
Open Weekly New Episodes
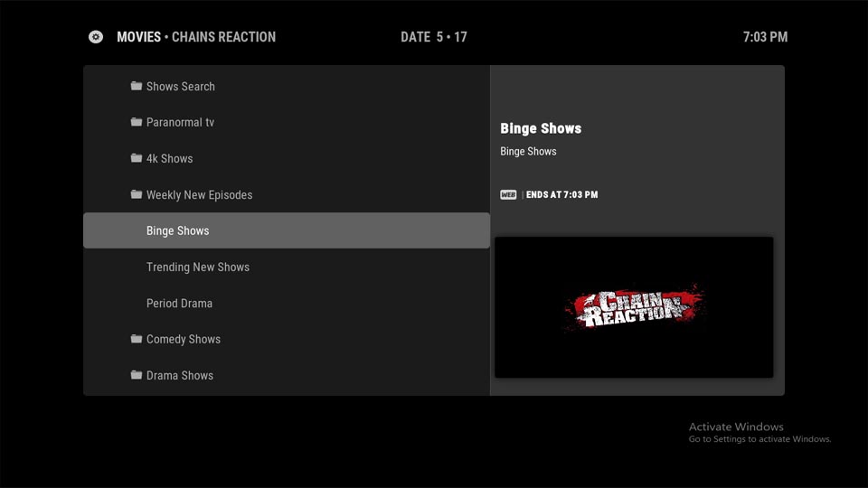287,195
